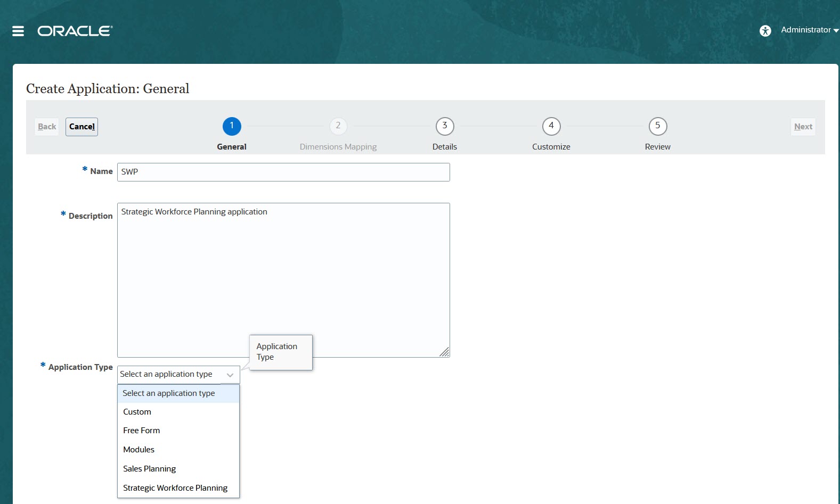Go to step 4 Customize
The width and height of the screenshot is (840, 504).
click(x=551, y=126)
